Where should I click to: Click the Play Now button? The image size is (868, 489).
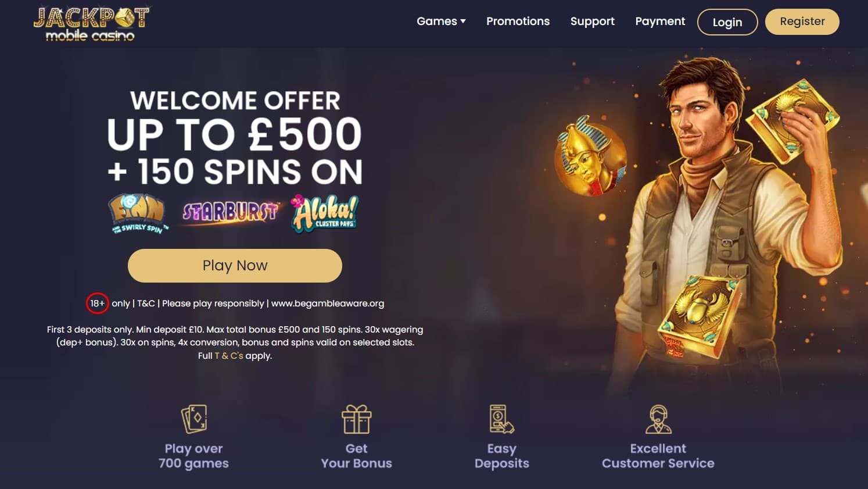(235, 266)
